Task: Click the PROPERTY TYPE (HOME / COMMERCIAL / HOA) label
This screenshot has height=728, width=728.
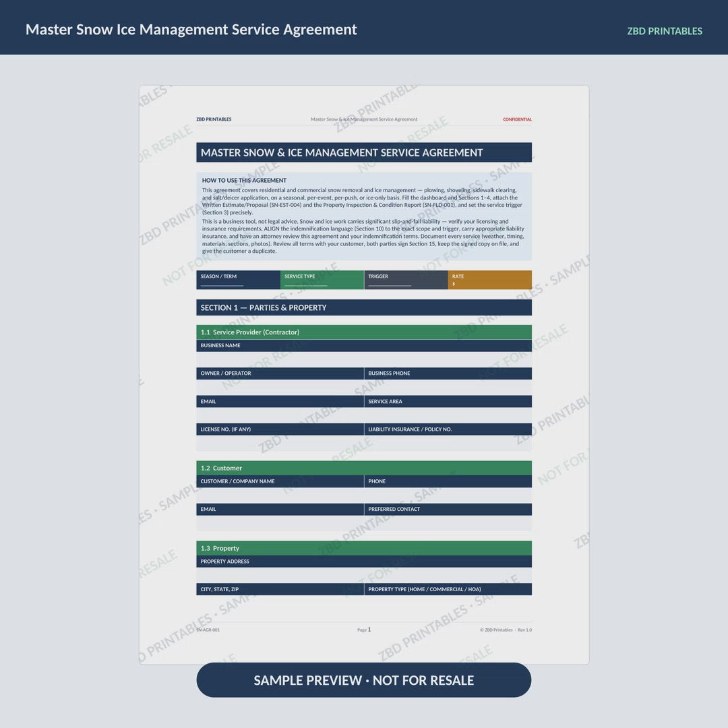Action: point(425,589)
